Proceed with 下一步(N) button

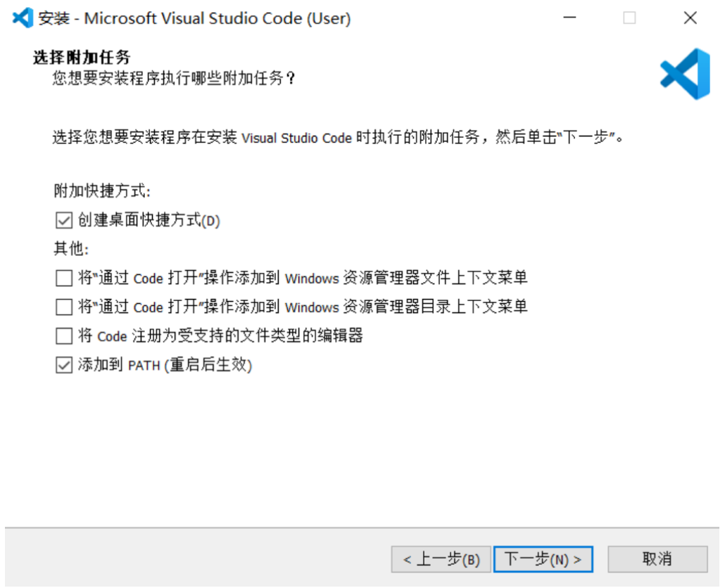point(543,559)
